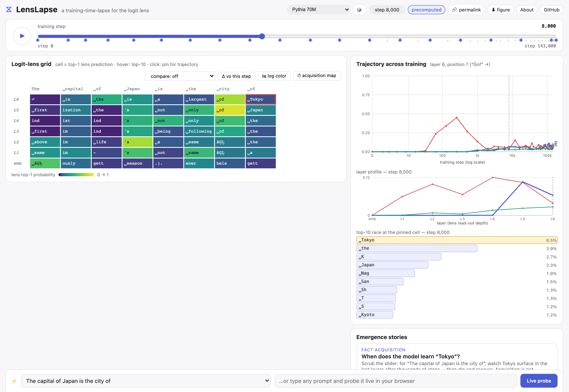
Task: Pin the emb ␣season cell
Action: pyautogui.click(x=137, y=163)
